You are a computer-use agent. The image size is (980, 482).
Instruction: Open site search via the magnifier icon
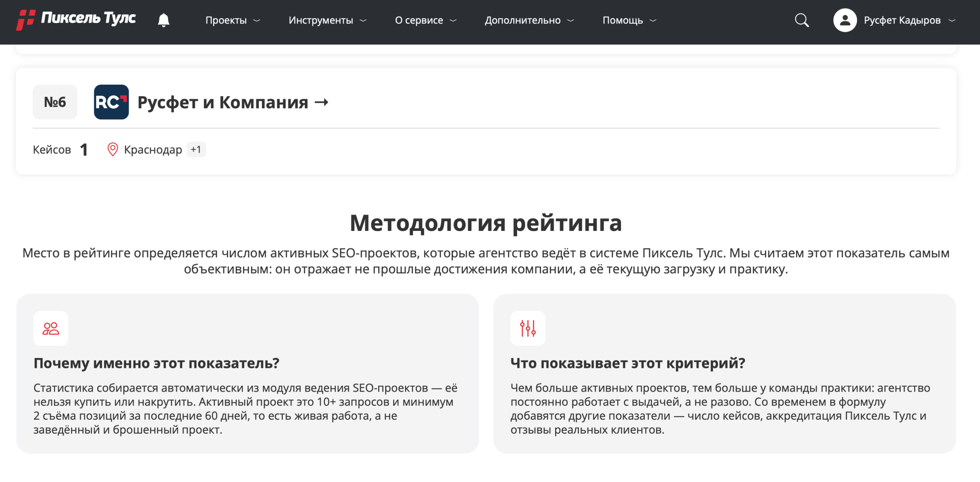(802, 20)
